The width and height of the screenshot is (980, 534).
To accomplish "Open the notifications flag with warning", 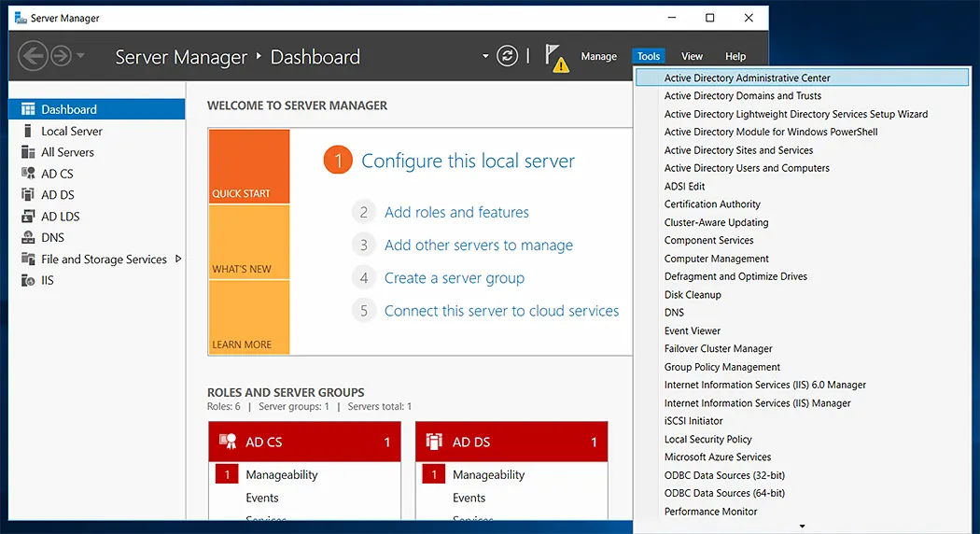I will click(x=556, y=58).
